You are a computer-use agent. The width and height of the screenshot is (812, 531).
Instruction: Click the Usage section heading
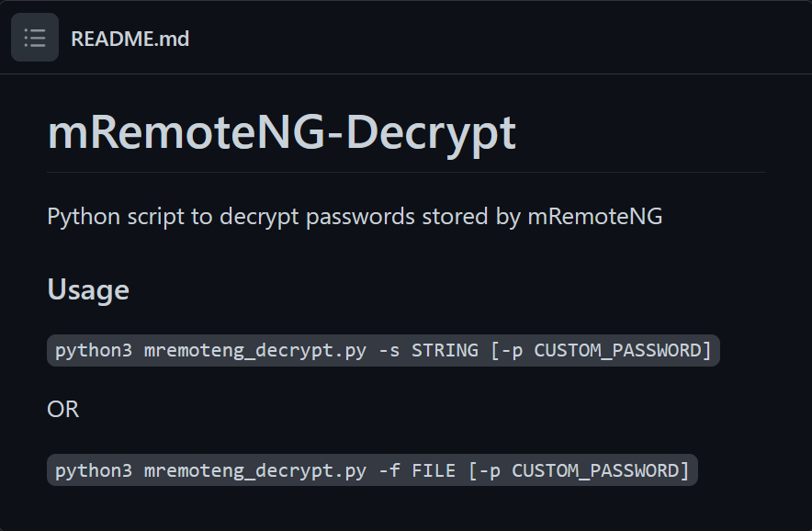click(x=88, y=289)
